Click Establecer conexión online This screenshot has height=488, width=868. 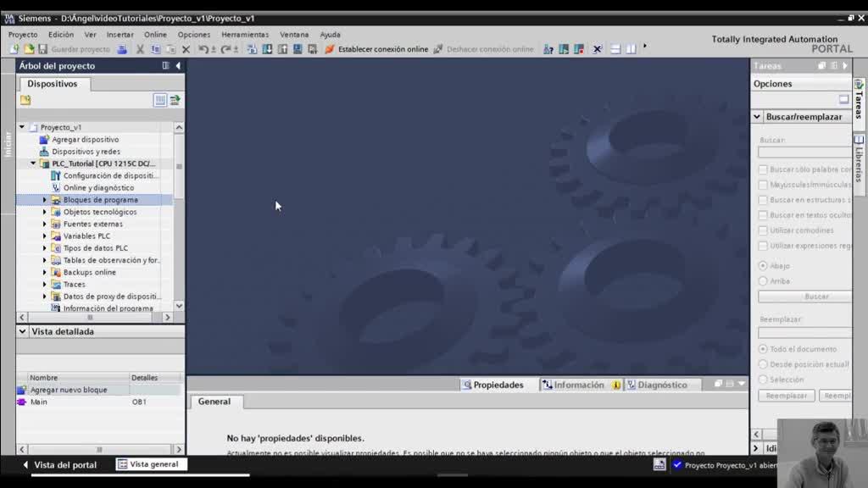click(376, 49)
